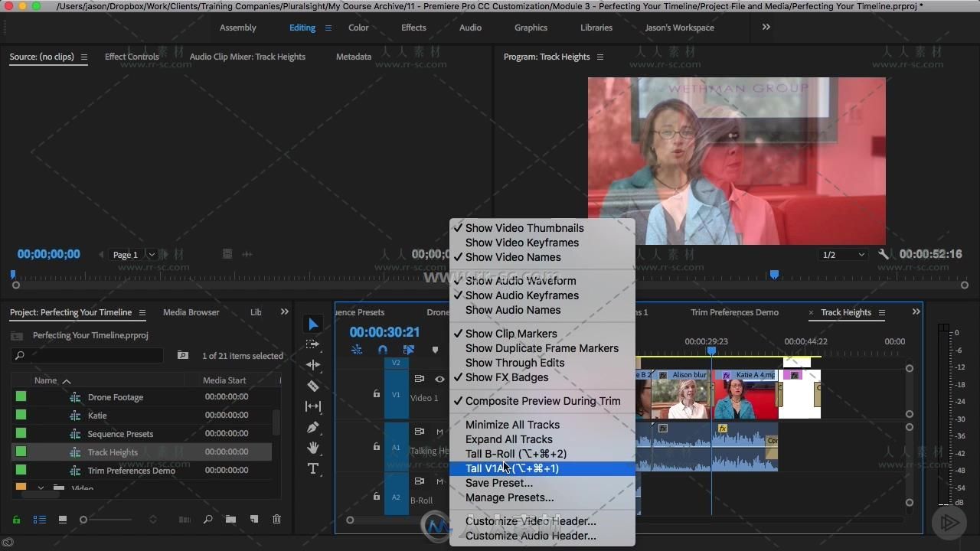Viewport: 980px width, 551px height.
Task: Toggle Composite Preview During Trim
Action: click(x=542, y=401)
